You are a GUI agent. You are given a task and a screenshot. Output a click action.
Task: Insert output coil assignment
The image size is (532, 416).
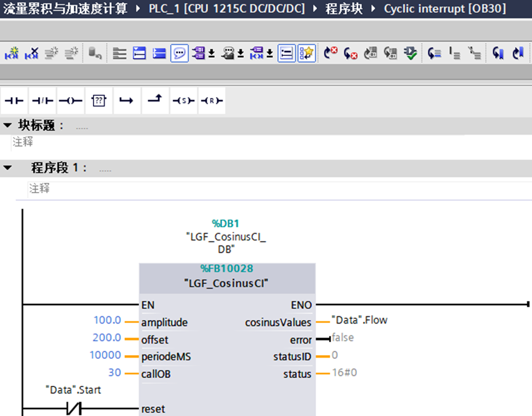coord(71,100)
